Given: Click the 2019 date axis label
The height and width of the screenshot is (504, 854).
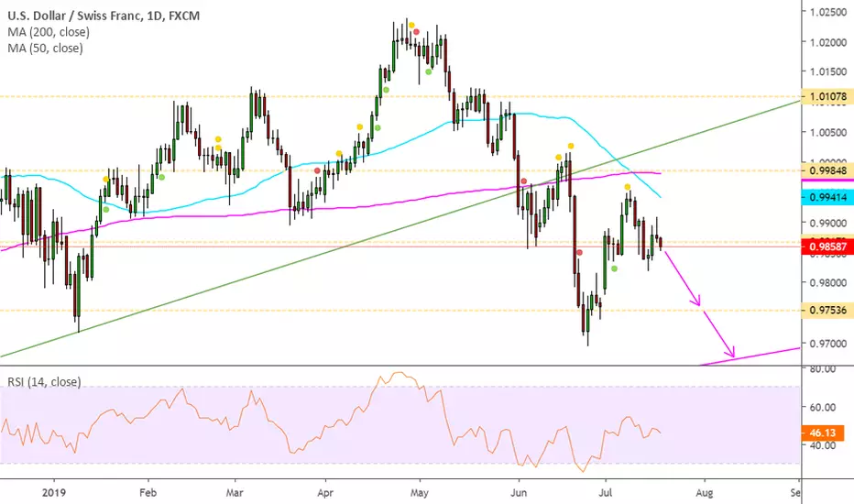Looking at the screenshot, I should (53, 493).
